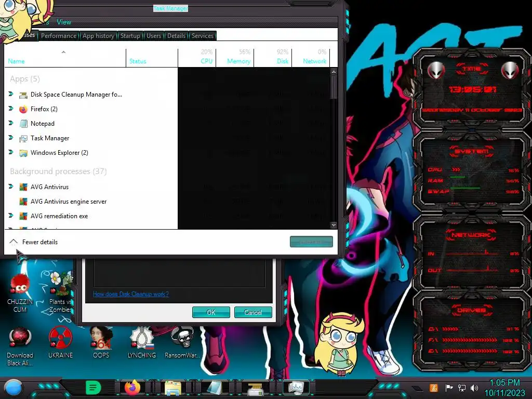The height and width of the screenshot is (399, 532).
Task: Click OK in the Disk Cleanup dialog
Action: point(211,312)
